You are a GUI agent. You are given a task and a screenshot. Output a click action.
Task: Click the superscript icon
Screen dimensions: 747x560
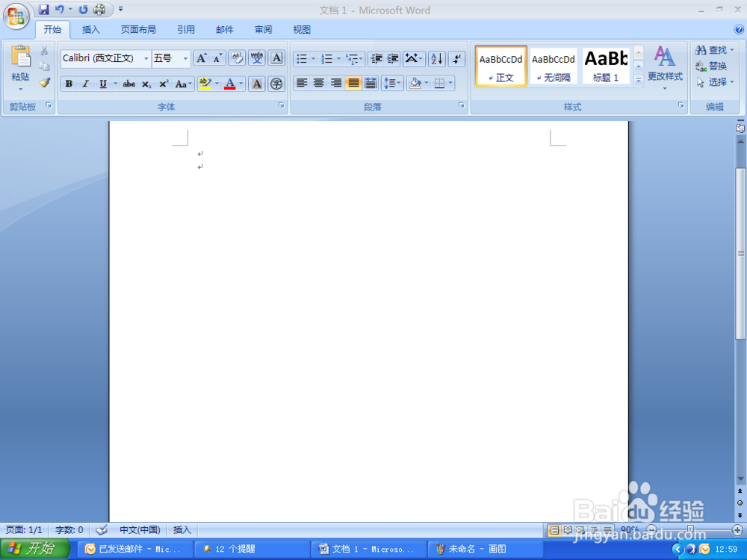pos(163,84)
